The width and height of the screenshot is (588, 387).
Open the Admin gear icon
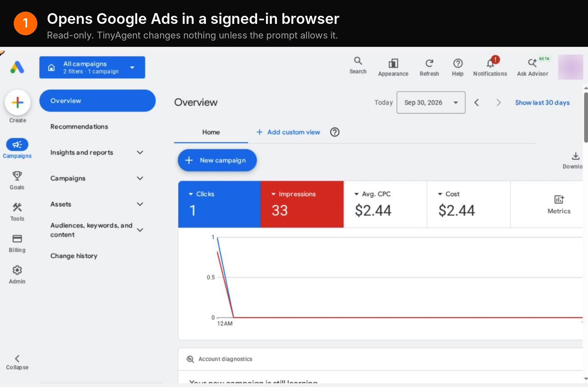17,270
